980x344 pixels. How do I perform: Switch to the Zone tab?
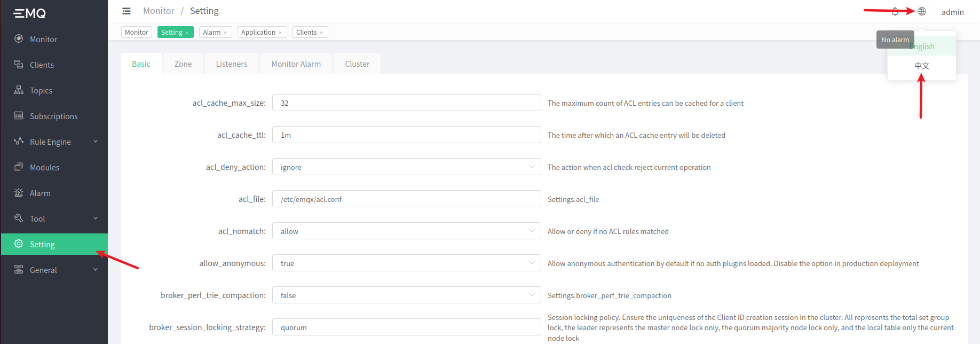183,64
